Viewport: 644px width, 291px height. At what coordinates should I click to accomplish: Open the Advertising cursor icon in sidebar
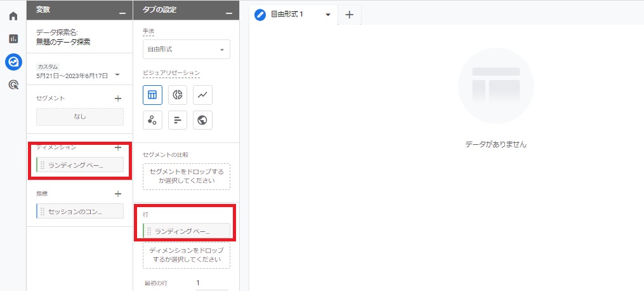(13, 85)
